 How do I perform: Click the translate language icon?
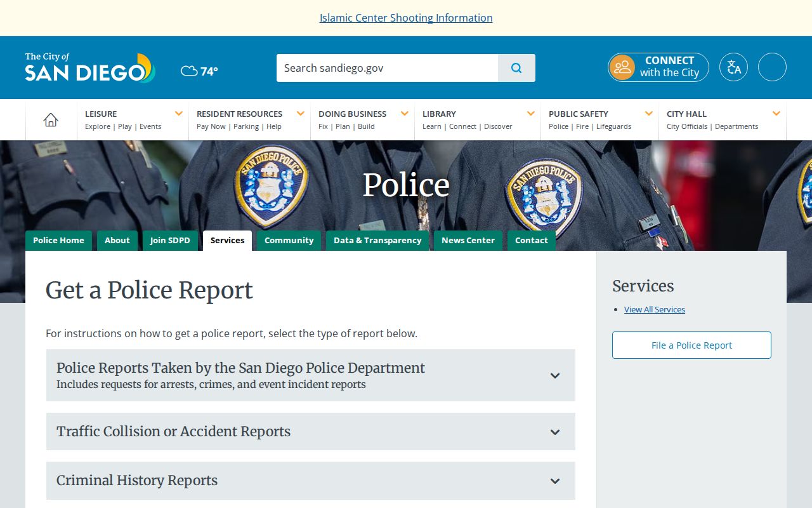pyautogui.click(x=733, y=67)
